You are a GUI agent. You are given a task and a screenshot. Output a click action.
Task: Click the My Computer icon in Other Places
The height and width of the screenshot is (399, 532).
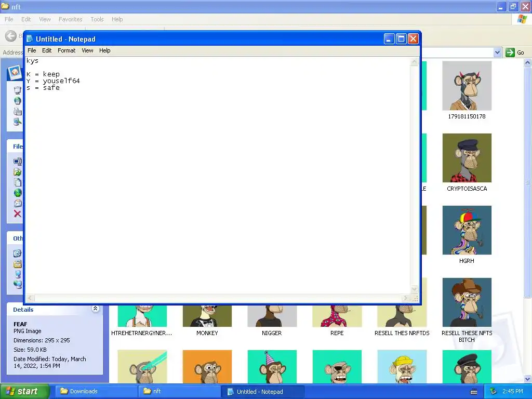[x=18, y=274]
